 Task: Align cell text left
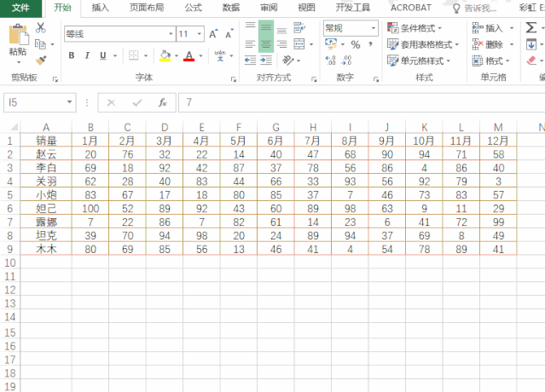click(x=250, y=44)
